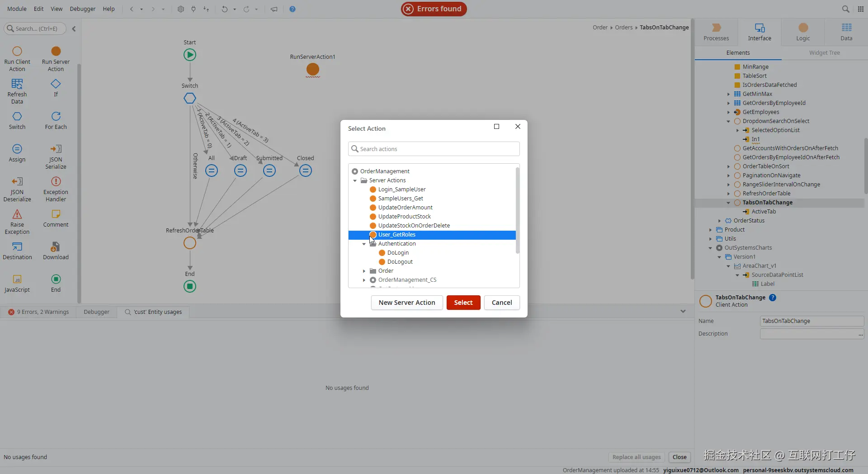Click the RefreshOrderTable node on canvas

pos(190,243)
